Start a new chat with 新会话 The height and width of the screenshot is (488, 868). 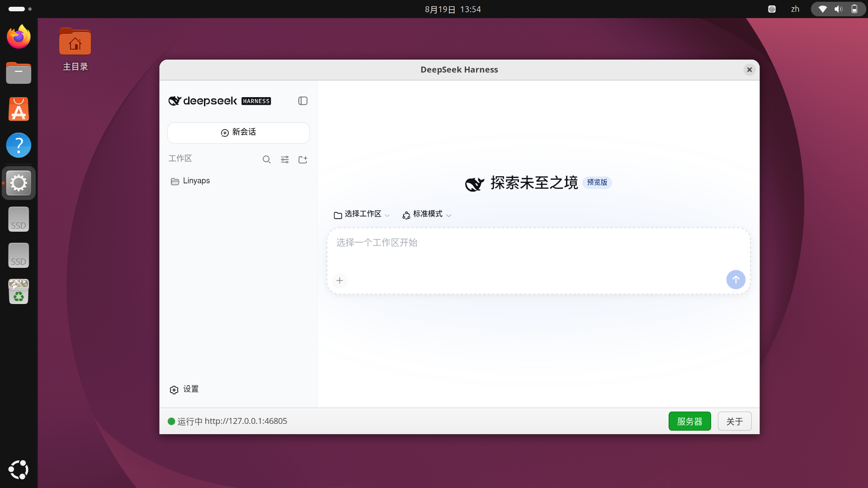[238, 132]
